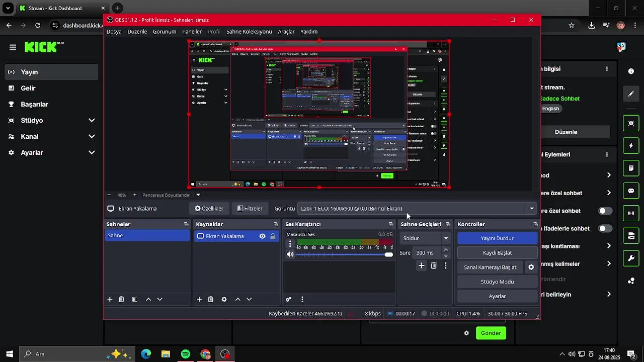
Task: Enable Stüdyo Modu in Kontroller
Action: point(497,282)
